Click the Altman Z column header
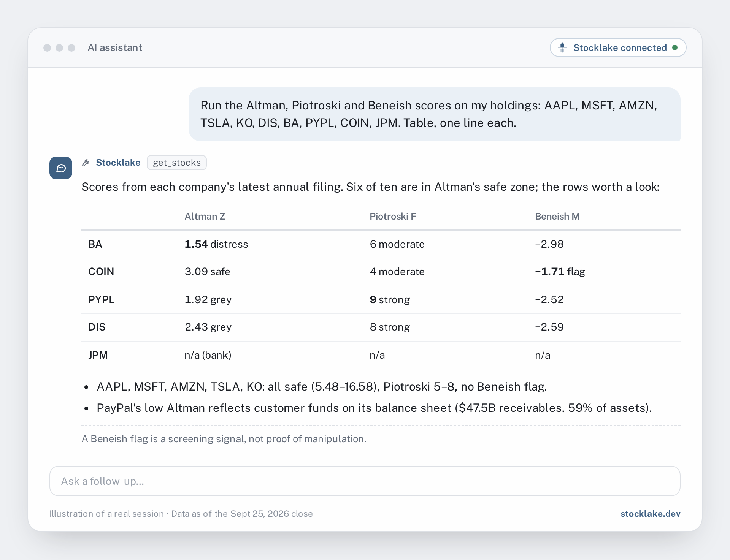The image size is (730, 560). [205, 216]
